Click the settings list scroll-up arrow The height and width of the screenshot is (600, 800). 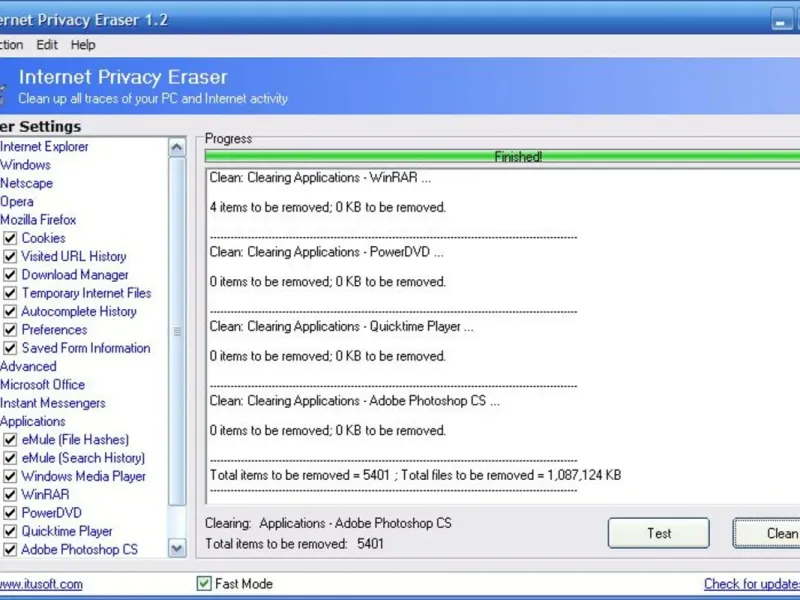pos(177,147)
